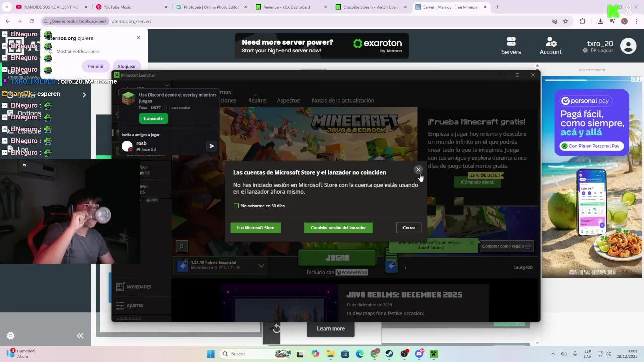The height and width of the screenshot is (362, 644).
Task: Click 'Comprar como regalo' button
Action: coord(506,246)
